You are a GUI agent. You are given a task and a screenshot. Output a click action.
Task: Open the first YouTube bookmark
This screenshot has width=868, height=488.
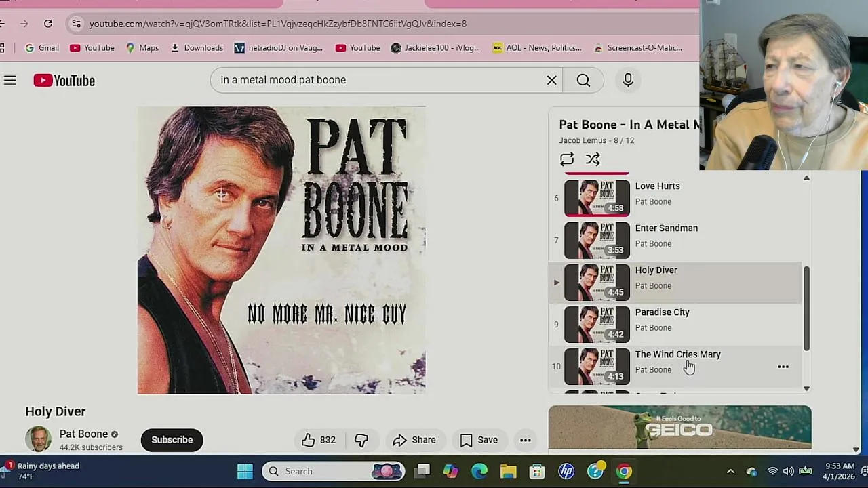point(92,48)
